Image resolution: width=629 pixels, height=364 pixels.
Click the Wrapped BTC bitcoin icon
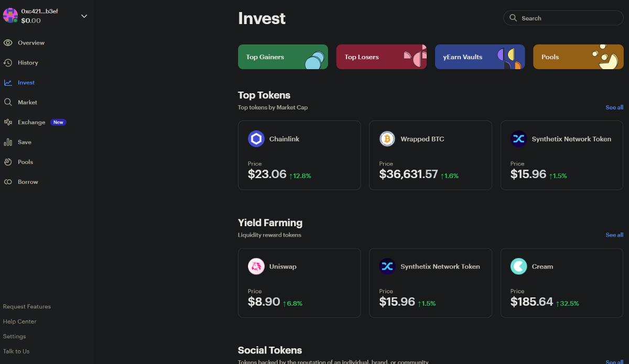[387, 139]
